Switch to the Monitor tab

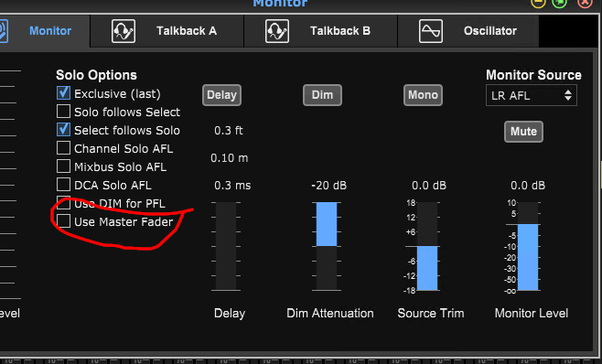(x=45, y=31)
